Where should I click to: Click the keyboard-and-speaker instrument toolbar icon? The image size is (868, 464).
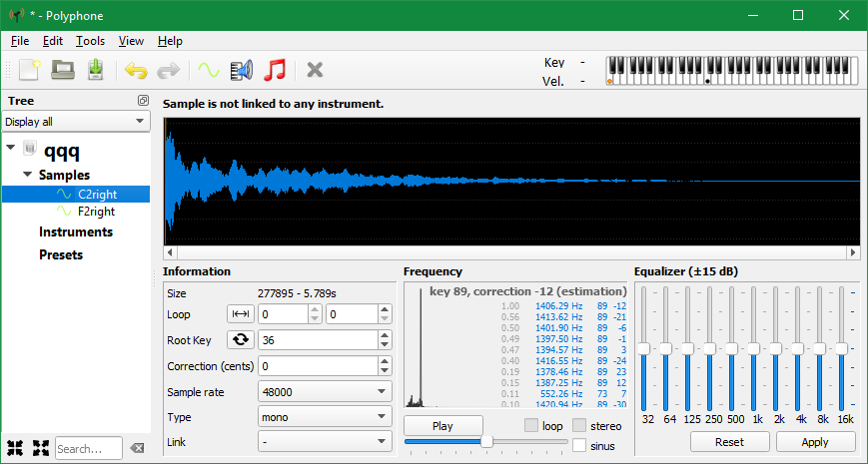[241, 70]
